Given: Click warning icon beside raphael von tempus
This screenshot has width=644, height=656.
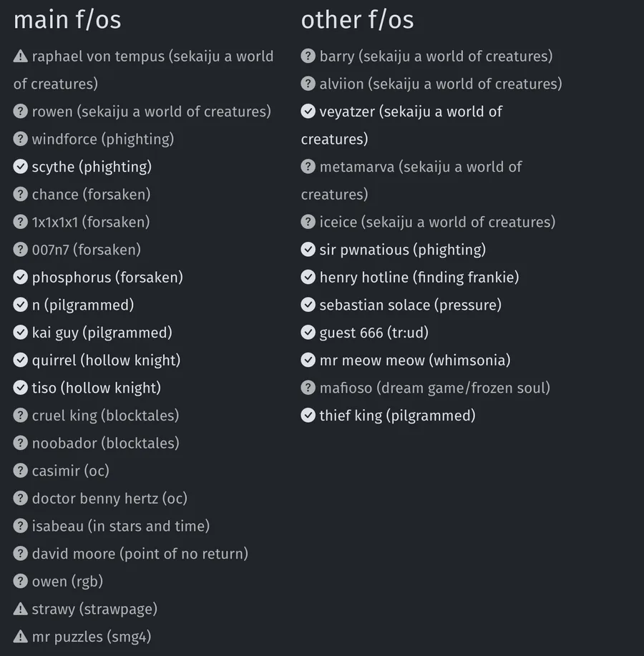Looking at the screenshot, I should pyautogui.click(x=20, y=56).
